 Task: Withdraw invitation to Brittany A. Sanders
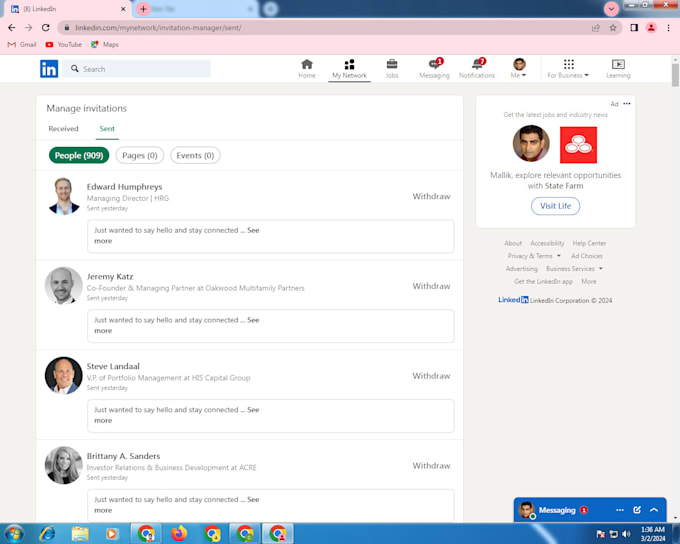(431, 466)
